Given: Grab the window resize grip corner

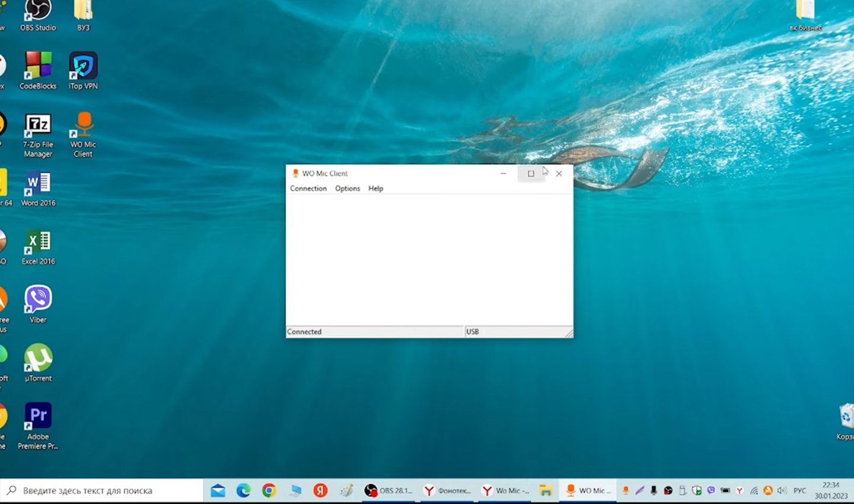Looking at the screenshot, I should [569, 334].
